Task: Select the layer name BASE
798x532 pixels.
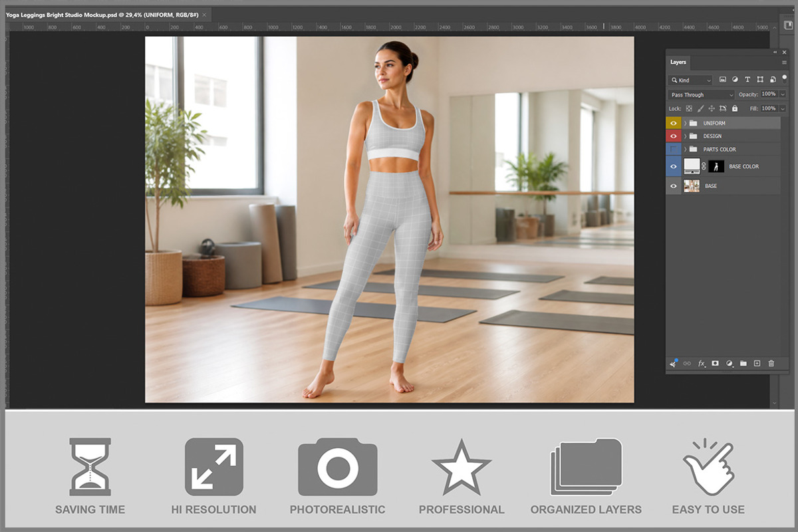Action: coord(711,186)
